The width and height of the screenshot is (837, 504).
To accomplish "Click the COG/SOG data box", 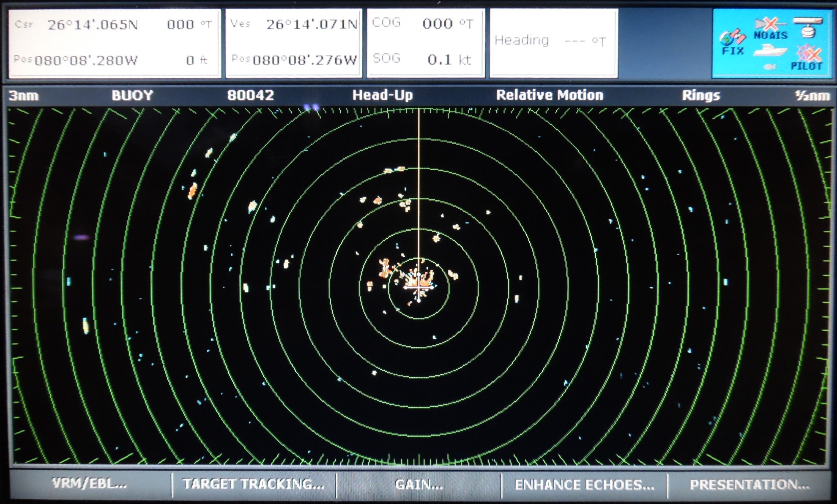I will coord(425,42).
